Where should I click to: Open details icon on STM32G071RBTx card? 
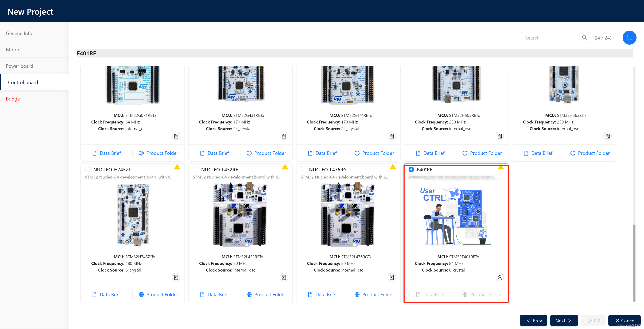[176, 136]
